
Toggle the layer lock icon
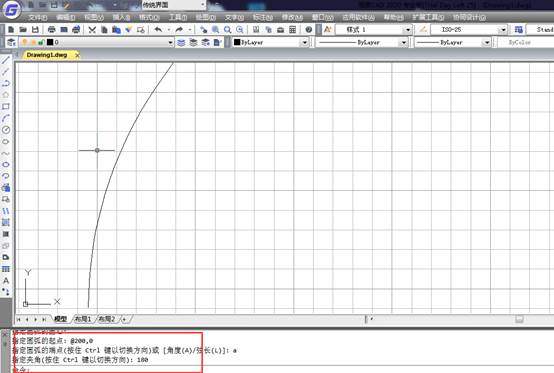[41, 42]
